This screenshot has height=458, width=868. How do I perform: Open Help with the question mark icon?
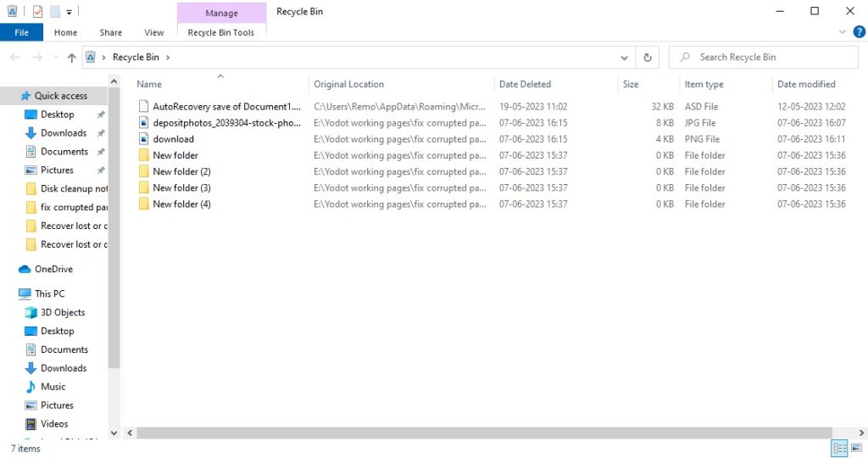860,32
